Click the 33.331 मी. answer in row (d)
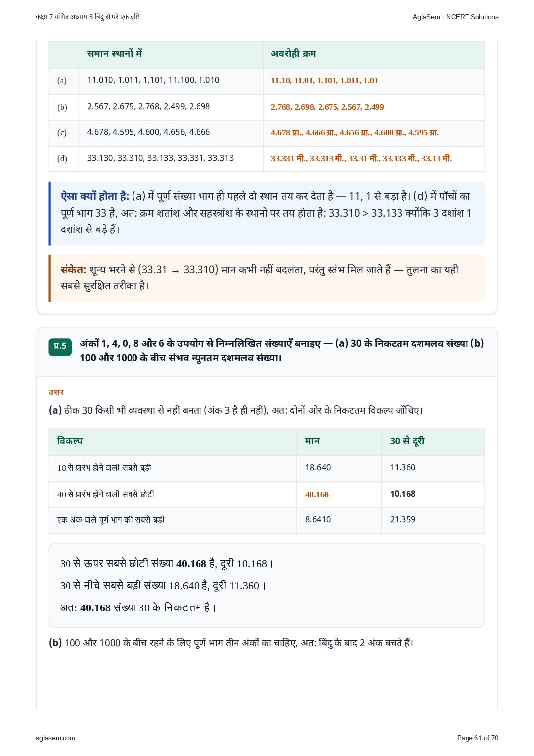The height and width of the screenshot is (756, 534). [361, 158]
